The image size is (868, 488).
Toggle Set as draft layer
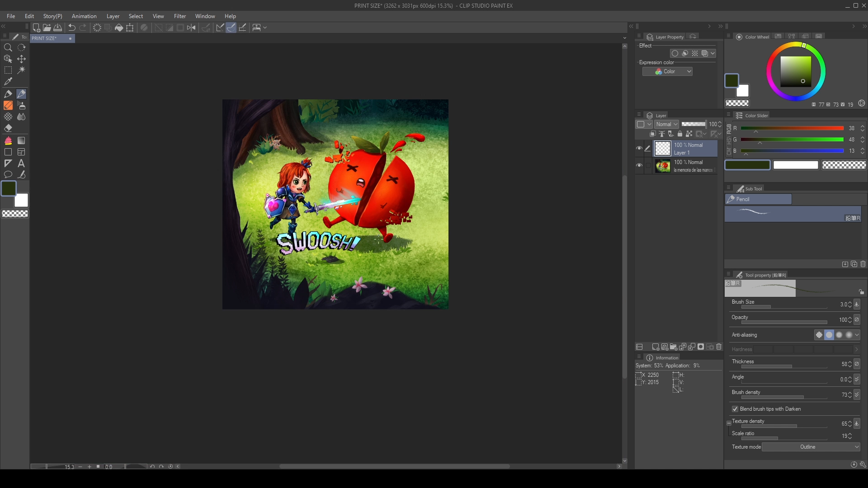coord(670,134)
